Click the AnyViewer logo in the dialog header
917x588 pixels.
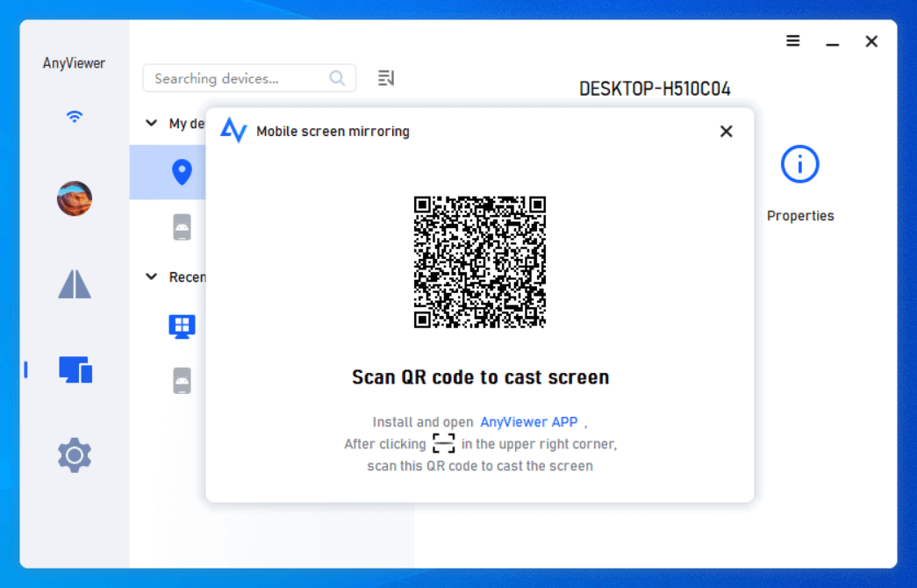[x=233, y=130]
